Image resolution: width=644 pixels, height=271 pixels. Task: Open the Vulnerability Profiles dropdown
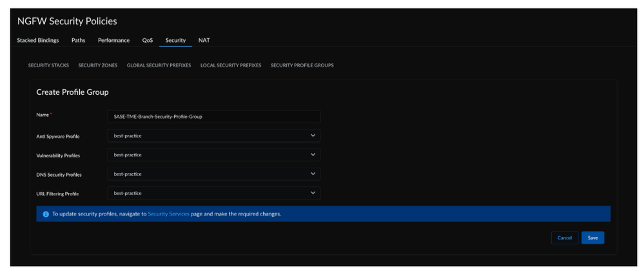(x=213, y=155)
